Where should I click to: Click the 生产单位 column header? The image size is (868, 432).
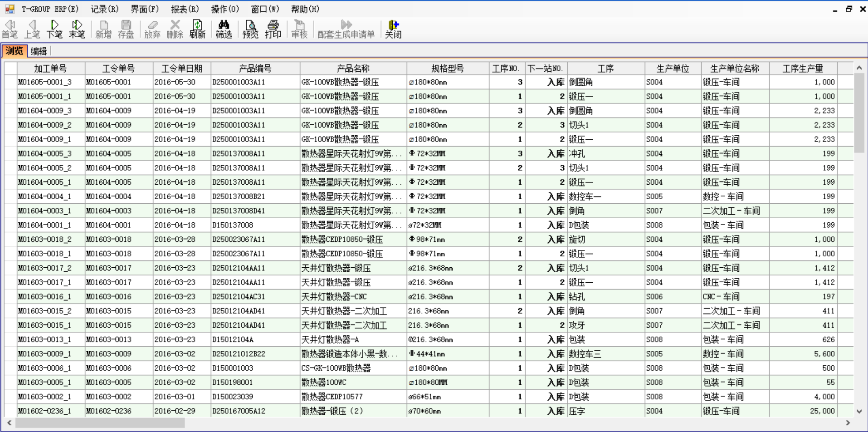click(673, 69)
